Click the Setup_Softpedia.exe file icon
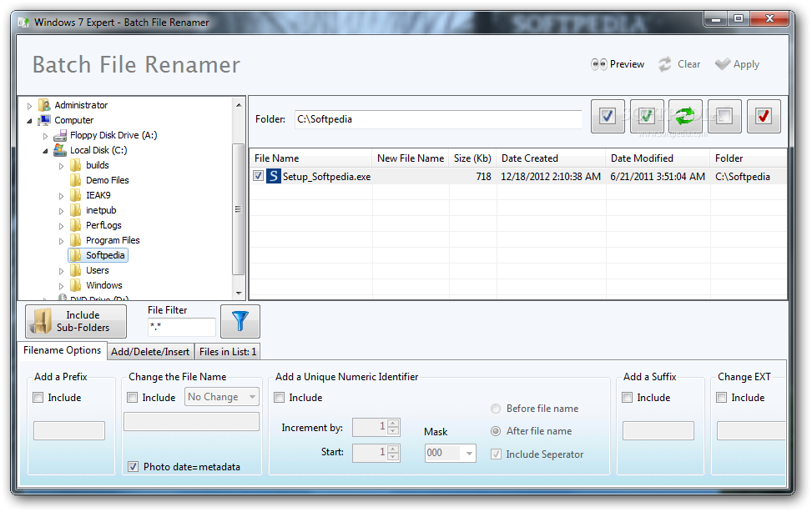The height and width of the screenshot is (512, 812). 274,176
